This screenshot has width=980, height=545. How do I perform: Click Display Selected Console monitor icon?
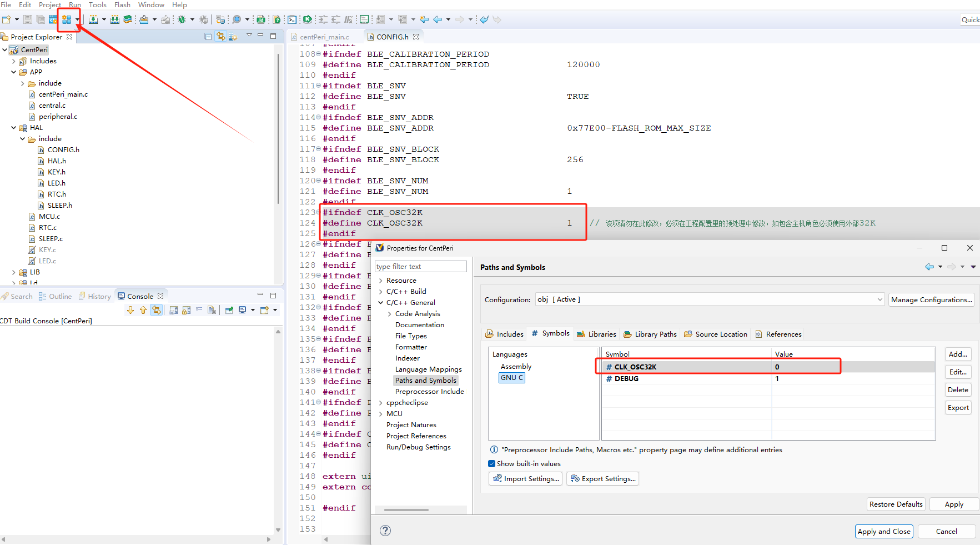coord(243,310)
